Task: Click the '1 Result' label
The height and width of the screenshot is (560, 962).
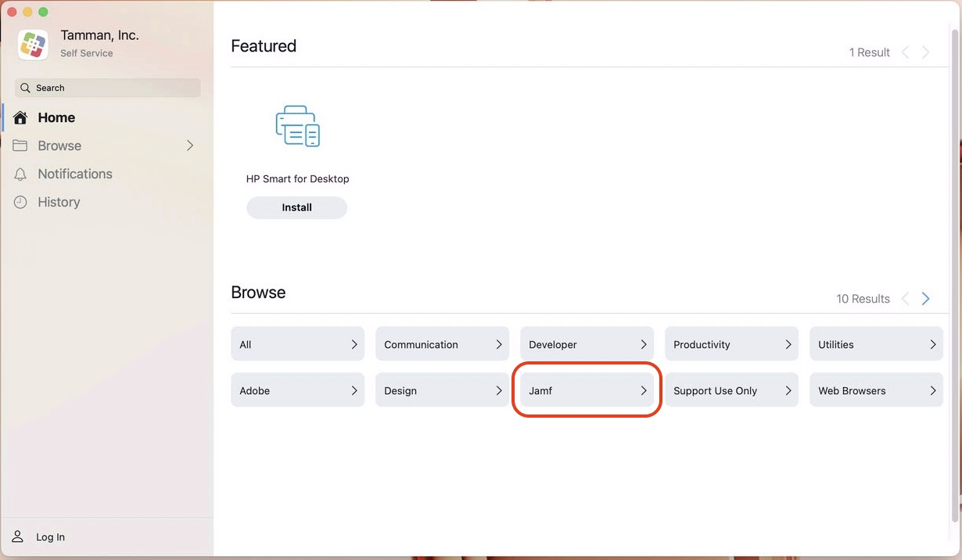Action: coord(870,52)
